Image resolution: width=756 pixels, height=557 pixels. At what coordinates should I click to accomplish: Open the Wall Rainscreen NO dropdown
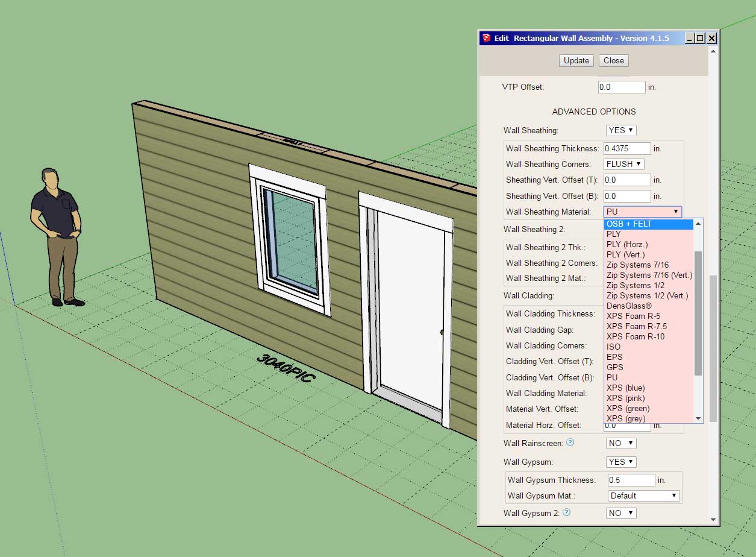coord(620,443)
